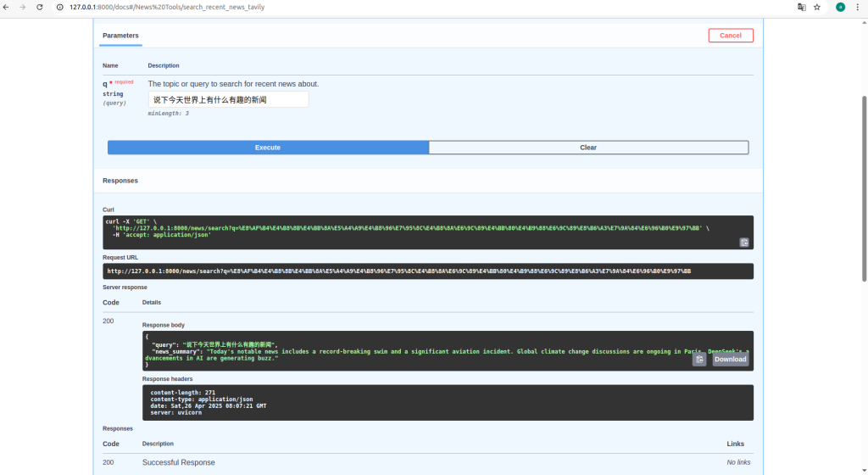Execute the API request
The image size is (868, 475).
268,148
